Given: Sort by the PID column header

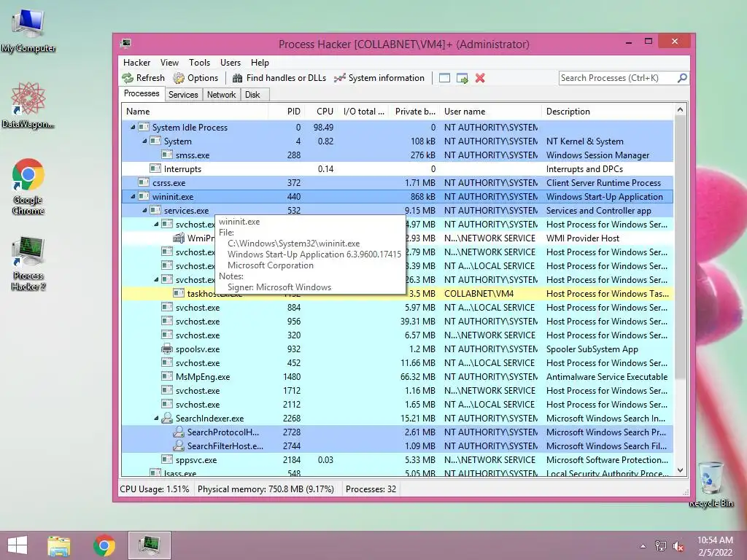Looking at the screenshot, I should click(288, 112).
